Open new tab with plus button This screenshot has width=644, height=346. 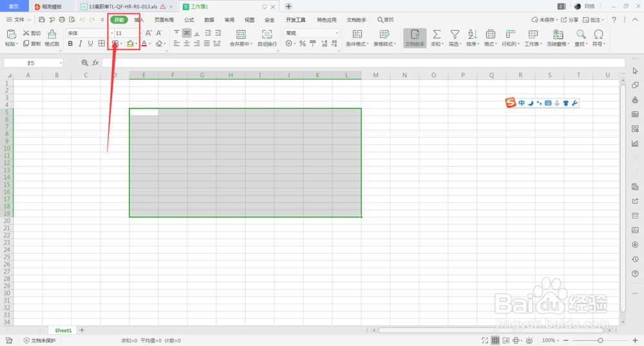(289, 6)
